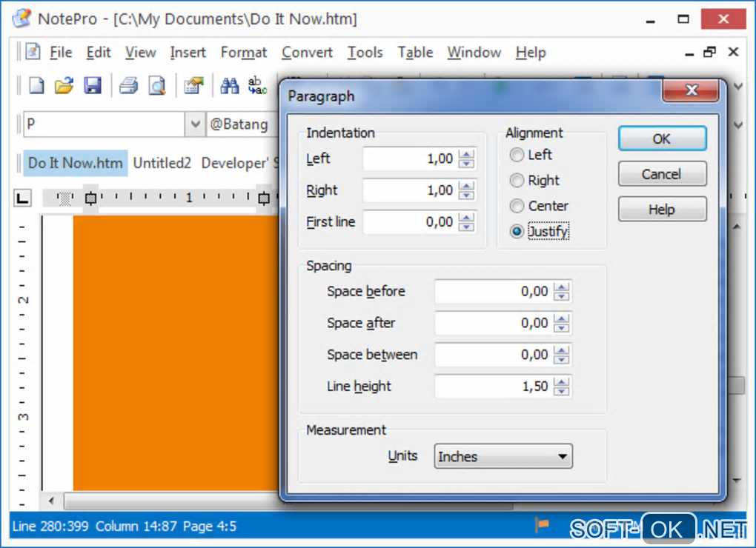This screenshot has height=548, width=756.
Task: Expand the format toolbar's overflow chevron
Action: (737, 125)
